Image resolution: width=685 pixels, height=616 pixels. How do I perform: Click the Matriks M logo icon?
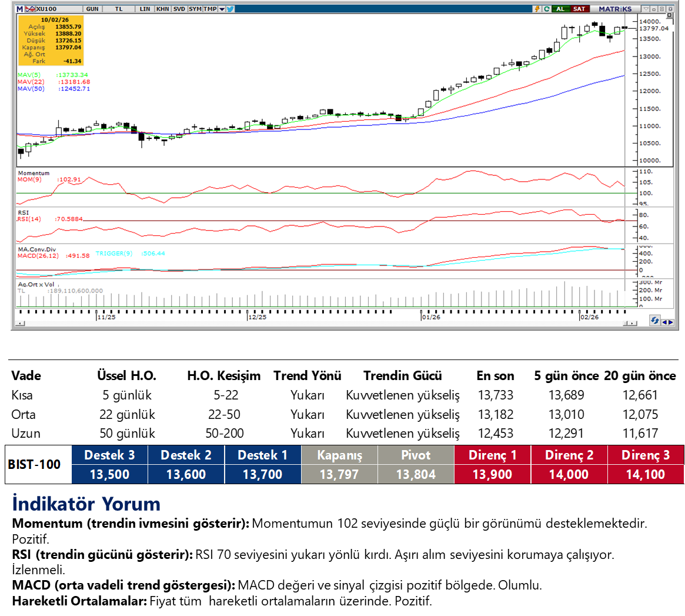(x=19, y=9)
